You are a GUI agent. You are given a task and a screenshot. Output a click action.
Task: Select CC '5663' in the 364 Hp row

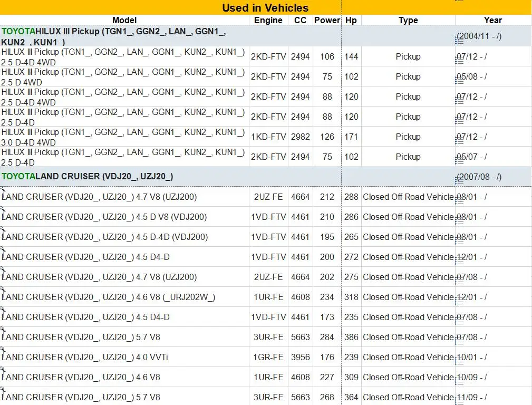(300, 397)
